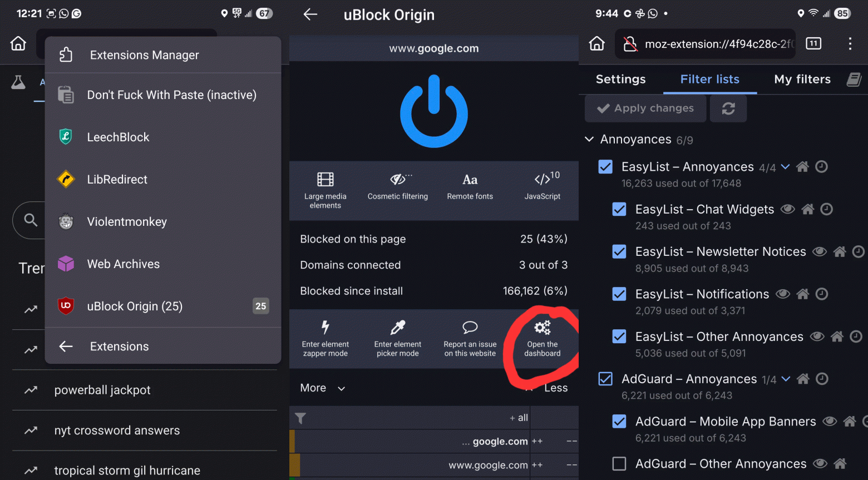Expand the More section in uBlock popup
868x480 pixels.
click(x=323, y=388)
